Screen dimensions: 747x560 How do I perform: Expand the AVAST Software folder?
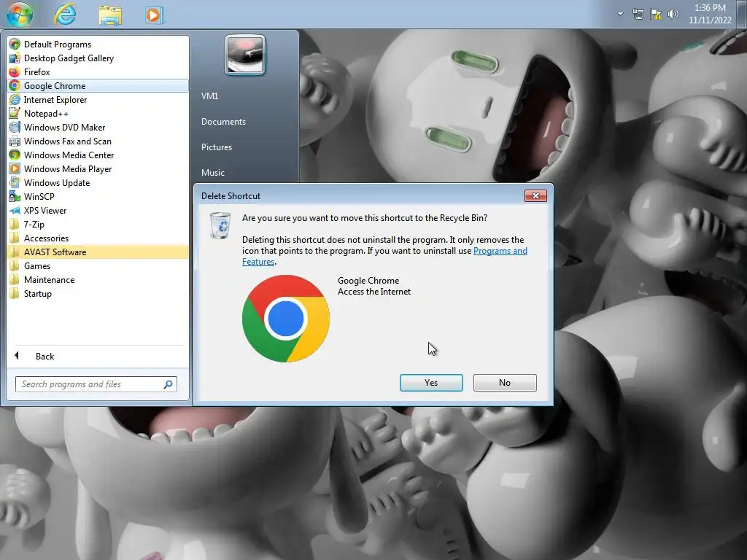tap(98, 252)
